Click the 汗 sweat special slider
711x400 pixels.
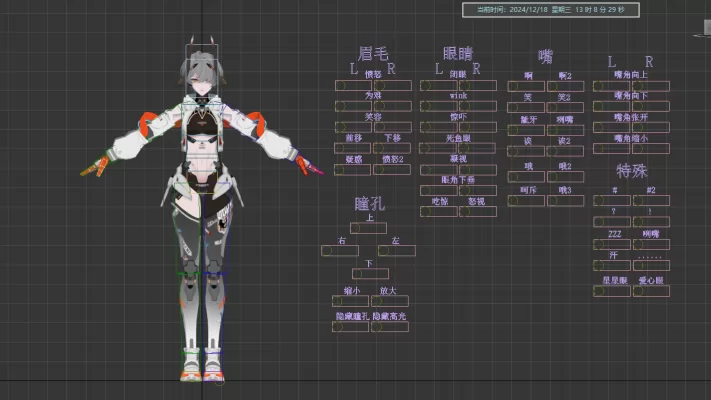(598, 267)
